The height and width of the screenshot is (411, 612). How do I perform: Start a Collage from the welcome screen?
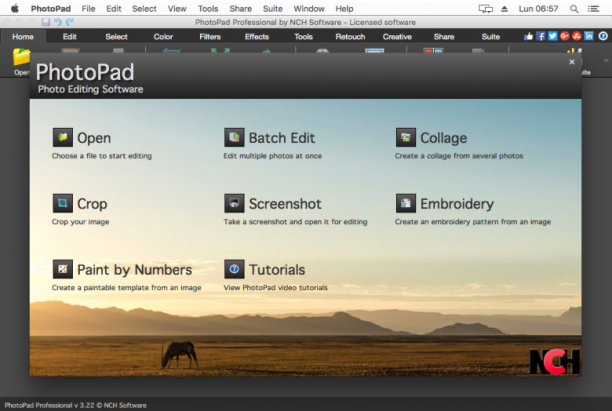(431, 138)
